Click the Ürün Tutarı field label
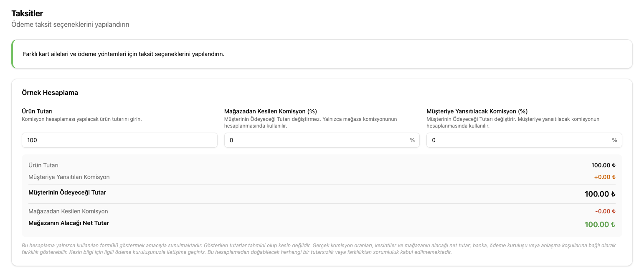 pyautogui.click(x=37, y=111)
